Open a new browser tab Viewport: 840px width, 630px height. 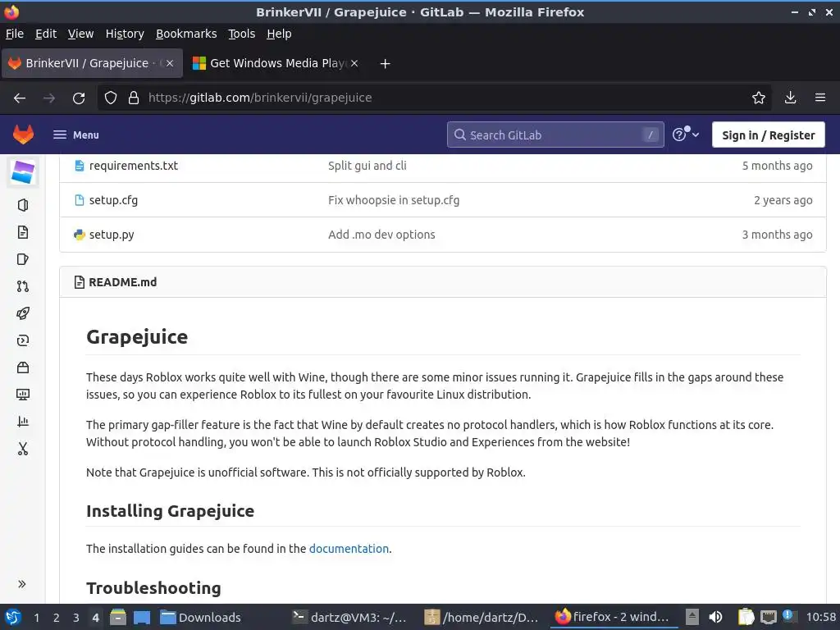385,64
